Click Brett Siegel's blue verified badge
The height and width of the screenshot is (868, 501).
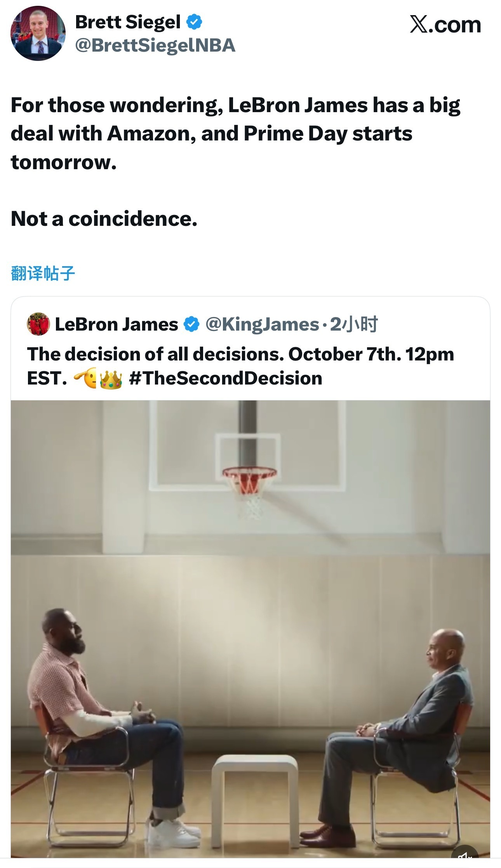[194, 22]
